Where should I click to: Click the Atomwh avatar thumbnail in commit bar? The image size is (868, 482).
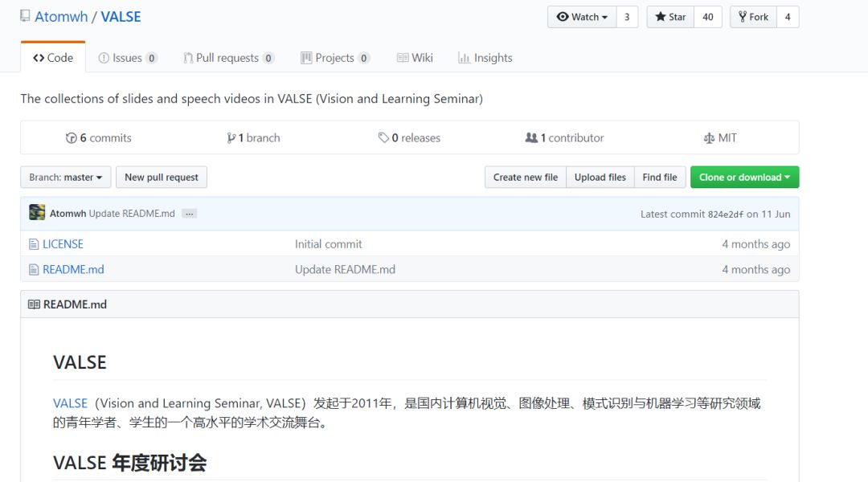[x=37, y=213]
